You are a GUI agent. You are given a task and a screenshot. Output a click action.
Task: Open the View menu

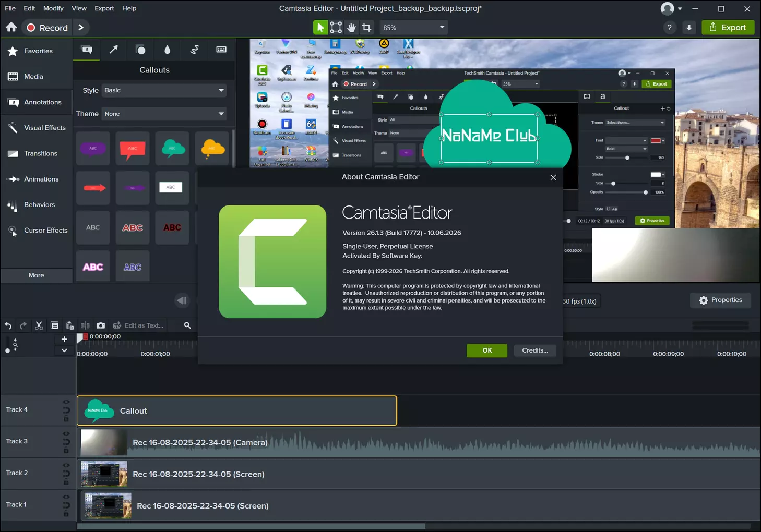pos(79,8)
